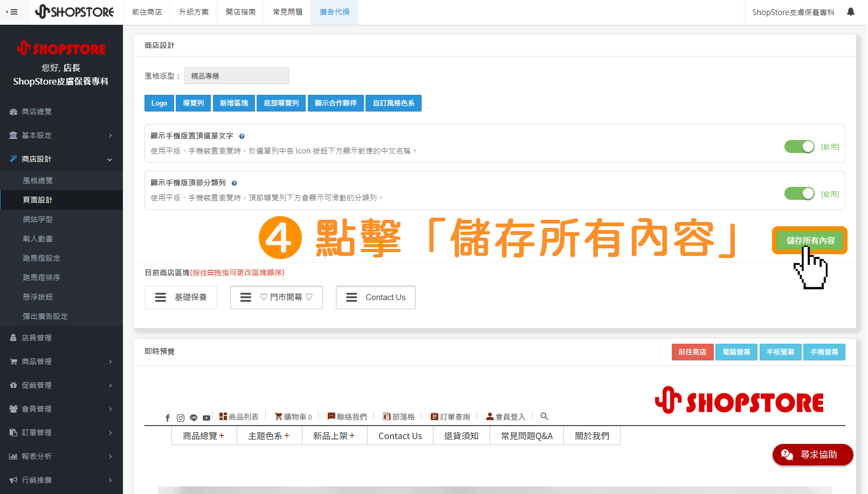Image resolution: width=868 pixels, height=494 pixels.
Task: Click 會員登入 person icon in preview
Action: [490, 416]
